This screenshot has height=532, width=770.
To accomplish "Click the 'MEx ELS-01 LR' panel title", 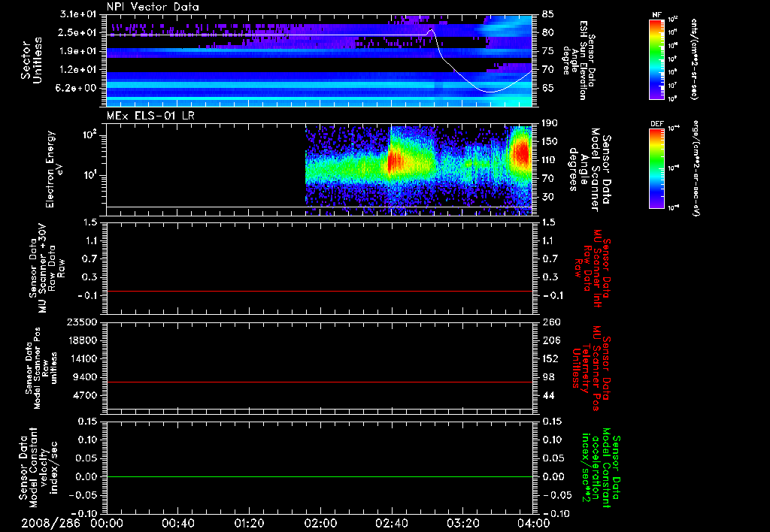I will (150, 116).
